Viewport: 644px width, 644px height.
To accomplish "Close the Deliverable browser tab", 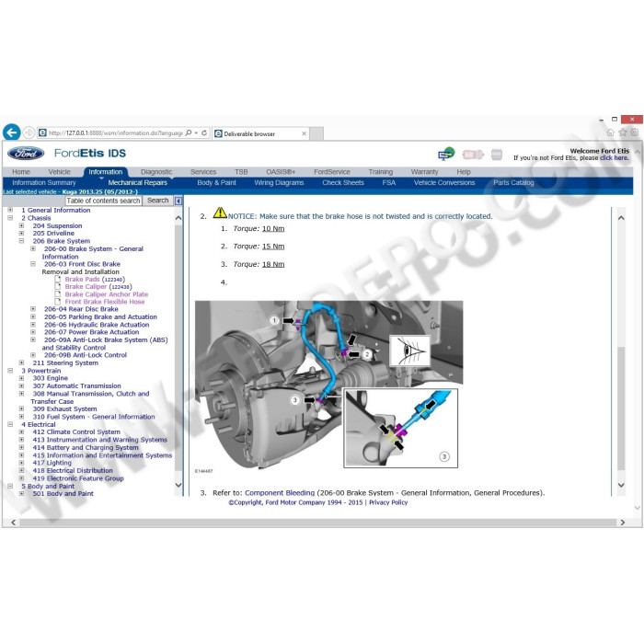I will [x=304, y=133].
